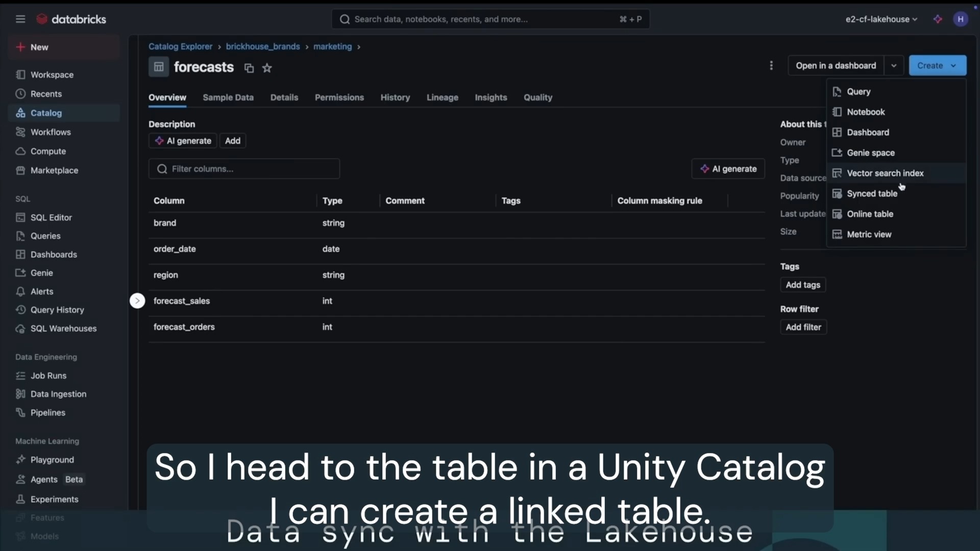Select the Overview tab
Viewport: 980px width, 551px height.
coord(167,97)
